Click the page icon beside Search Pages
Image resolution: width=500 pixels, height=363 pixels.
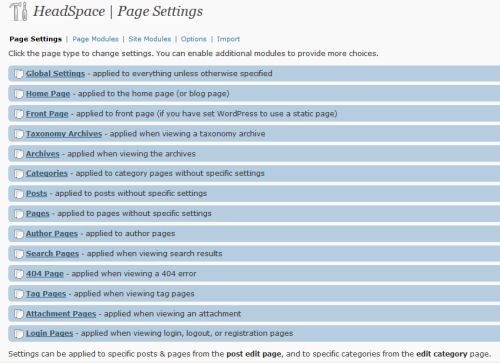click(19, 254)
